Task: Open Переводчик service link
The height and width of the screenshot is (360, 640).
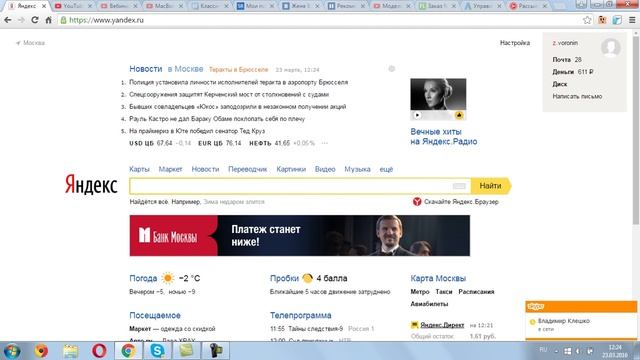Action: pos(247,169)
